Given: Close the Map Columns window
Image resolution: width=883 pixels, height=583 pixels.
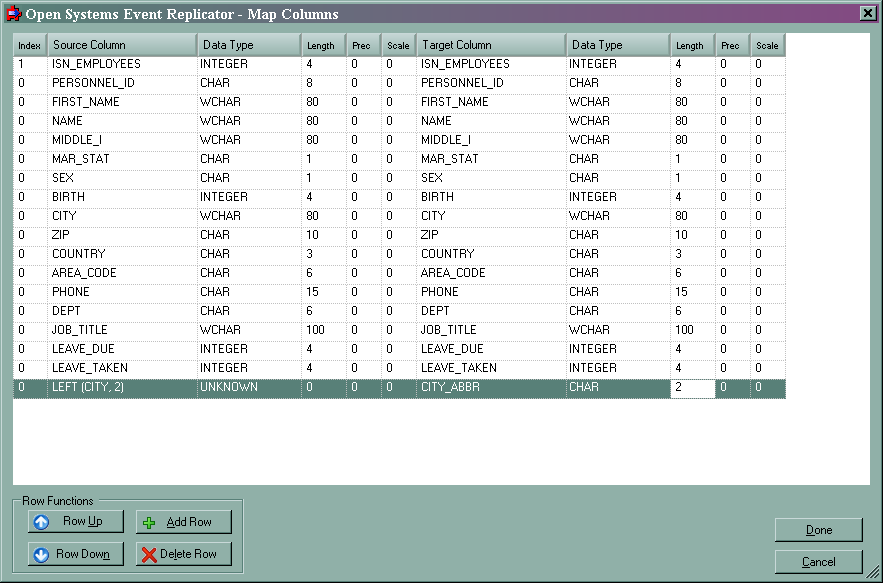Looking at the screenshot, I should click(x=867, y=13).
